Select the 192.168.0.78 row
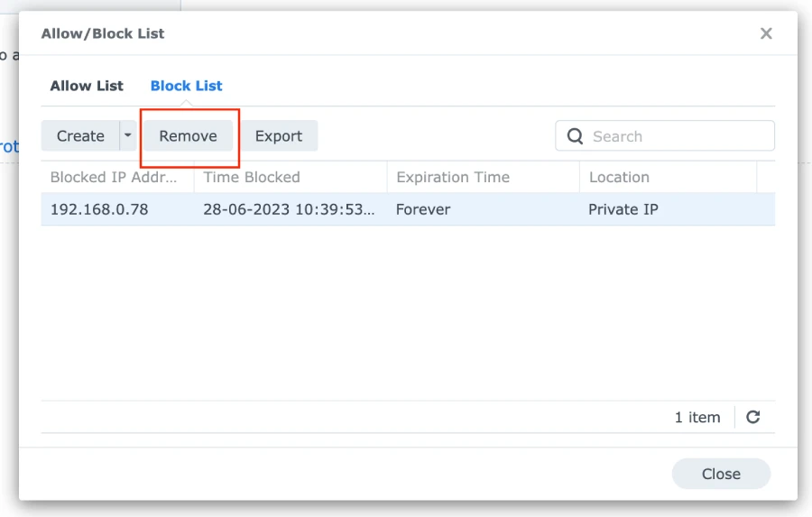The width and height of the screenshot is (812, 517). [408, 209]
